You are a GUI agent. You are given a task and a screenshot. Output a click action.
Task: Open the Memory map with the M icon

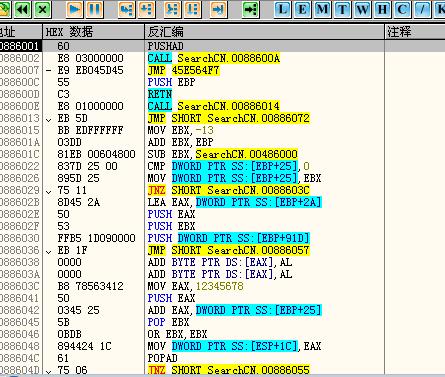click(x=322, y=9)
